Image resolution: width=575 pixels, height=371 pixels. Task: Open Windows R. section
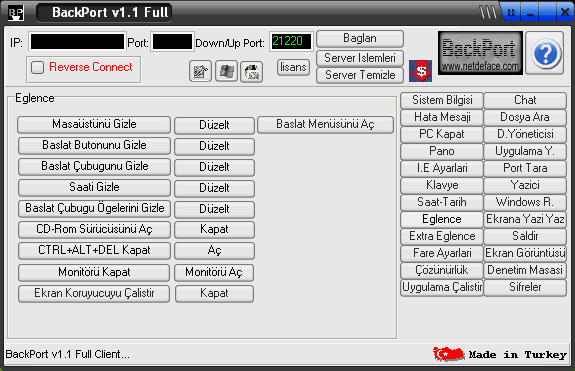coord(525,202)
